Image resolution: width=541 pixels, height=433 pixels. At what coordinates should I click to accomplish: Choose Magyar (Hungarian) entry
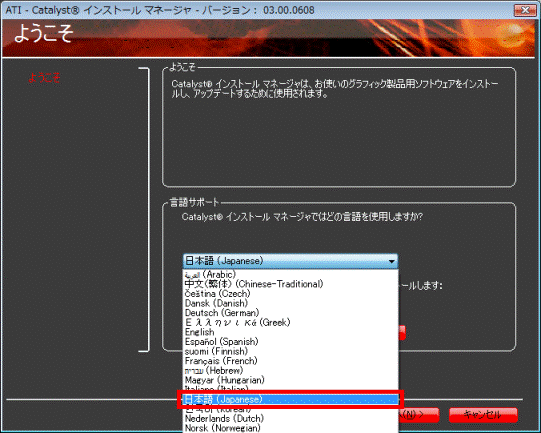[x=291, y=380]
